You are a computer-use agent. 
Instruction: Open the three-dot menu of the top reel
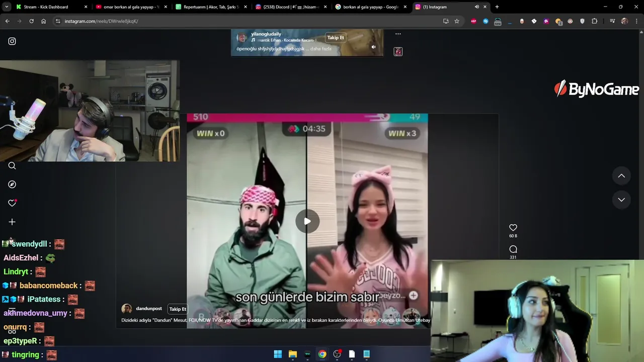[x=398, y=34]
